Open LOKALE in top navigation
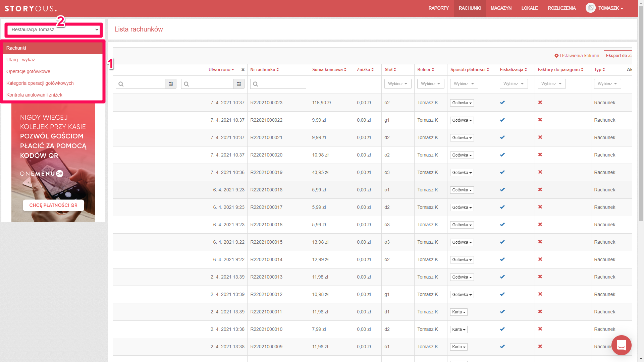644x362 pixels. click(x=530, y=8)
